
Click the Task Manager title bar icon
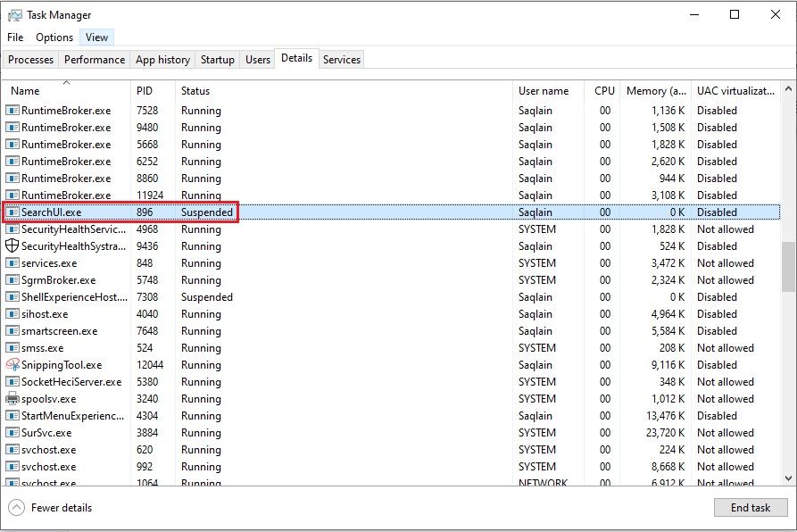pos(14,15)
